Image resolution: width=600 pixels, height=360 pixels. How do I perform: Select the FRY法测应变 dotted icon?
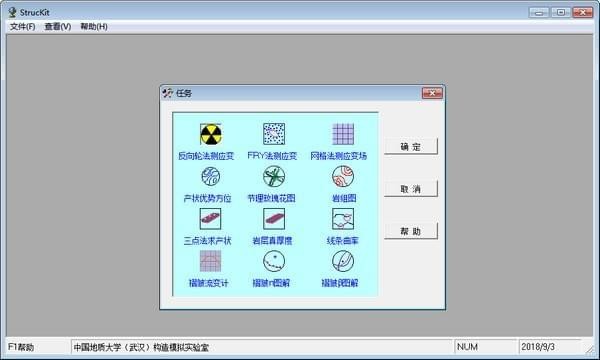(274, 134)
